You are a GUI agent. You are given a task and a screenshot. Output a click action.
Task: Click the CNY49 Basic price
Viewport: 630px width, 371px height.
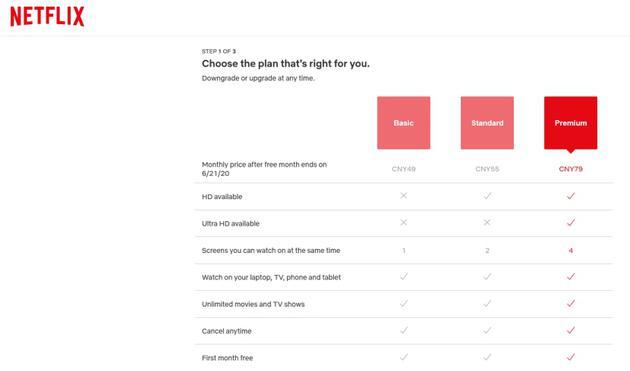tap(403, 169)
